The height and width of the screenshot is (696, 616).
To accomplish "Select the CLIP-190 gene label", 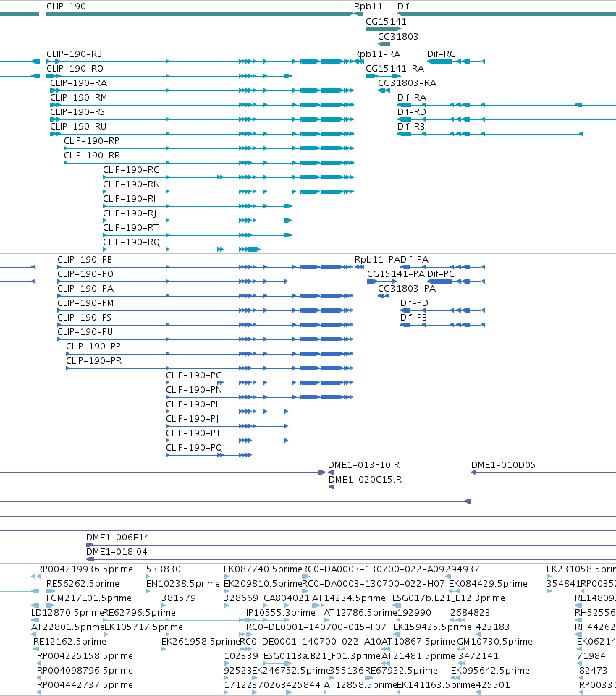I will tap(66, 7).
